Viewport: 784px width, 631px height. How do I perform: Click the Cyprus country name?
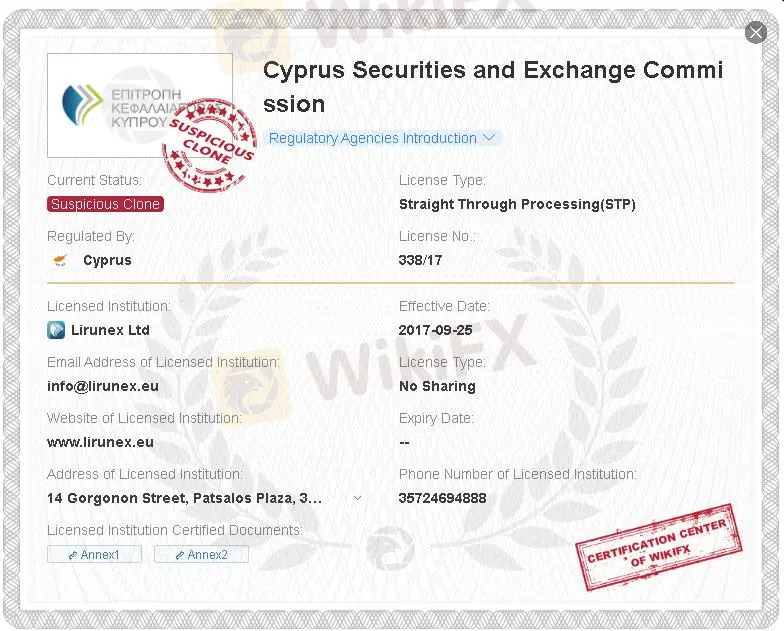click(108, 260)
